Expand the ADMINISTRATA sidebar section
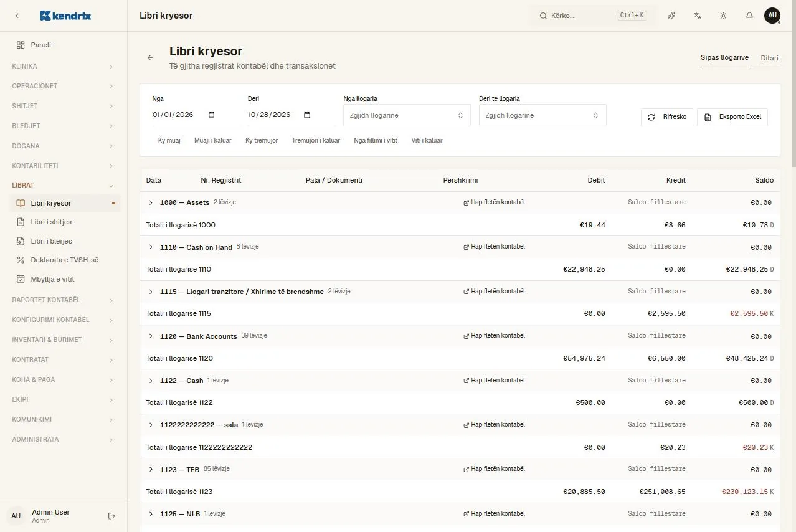 pos(64,439)
